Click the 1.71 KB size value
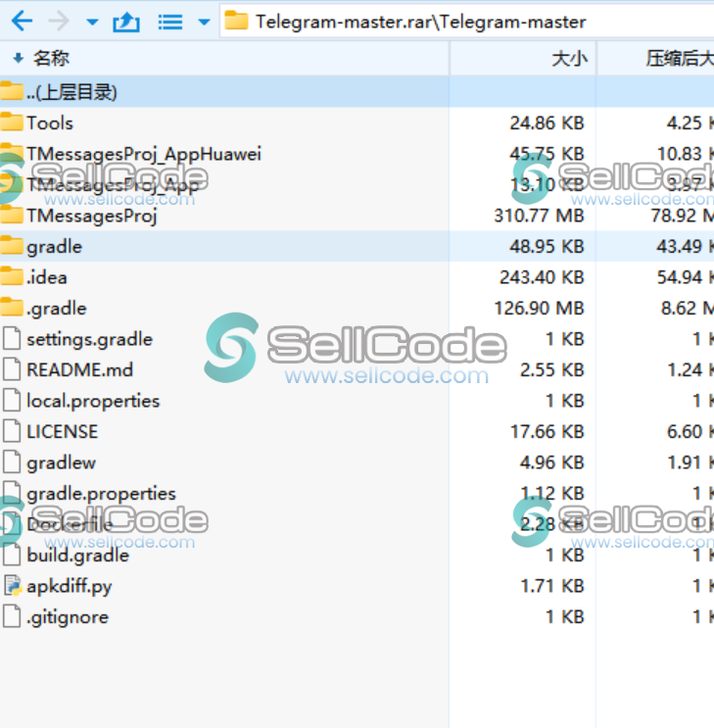This screenshot has height=728, width=714. (552, 586)
